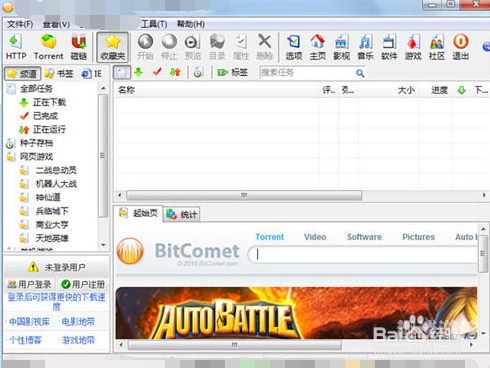Open the Software (软件) channel
Screen dimensions: 490x368
coord(389,47)
